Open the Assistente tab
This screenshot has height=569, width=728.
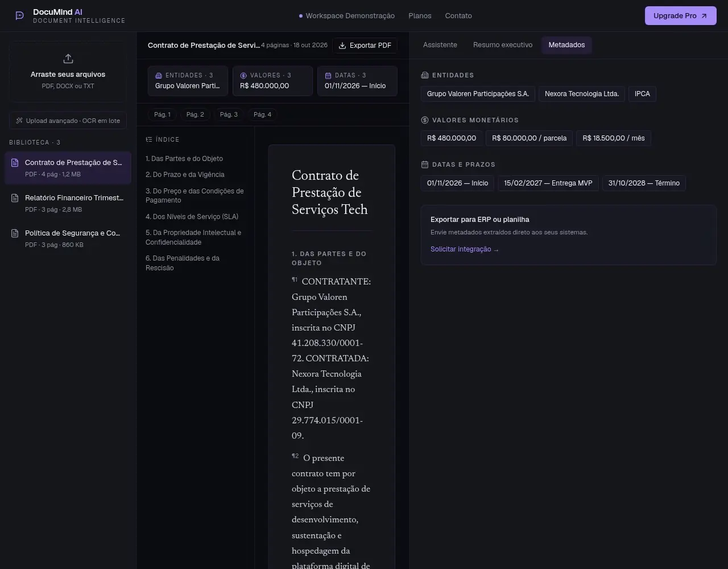click(440, 45)
